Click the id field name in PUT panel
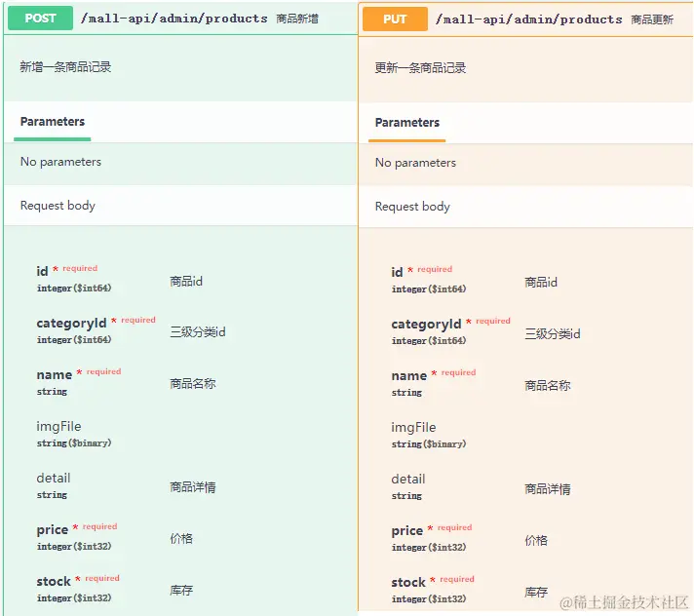 coord(397,272)
